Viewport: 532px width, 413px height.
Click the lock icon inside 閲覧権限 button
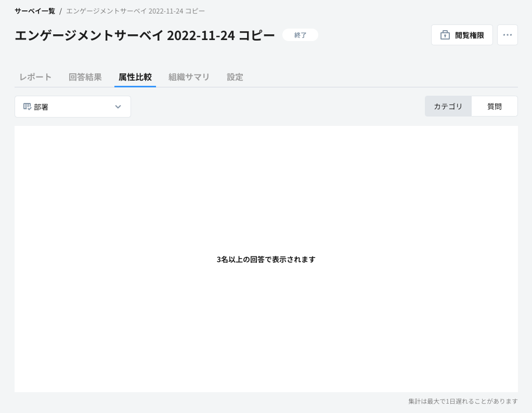[x=445, y=35]
